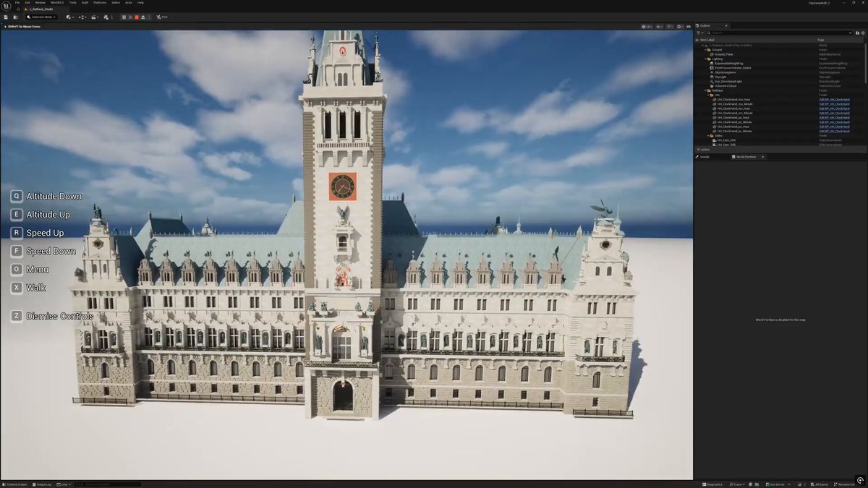Toggle visibility column header eye icon

coord(697,40)
